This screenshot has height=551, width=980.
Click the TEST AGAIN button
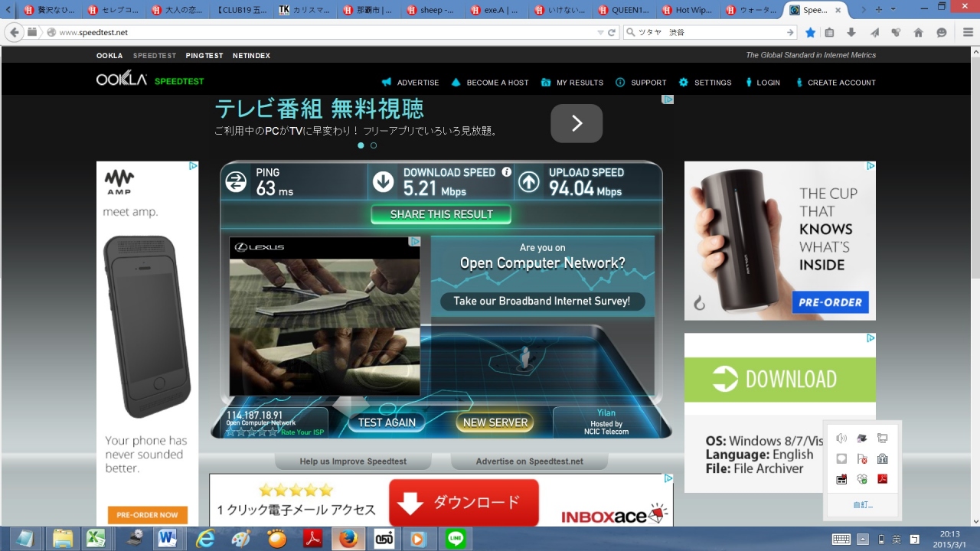(x=387, y=422)
